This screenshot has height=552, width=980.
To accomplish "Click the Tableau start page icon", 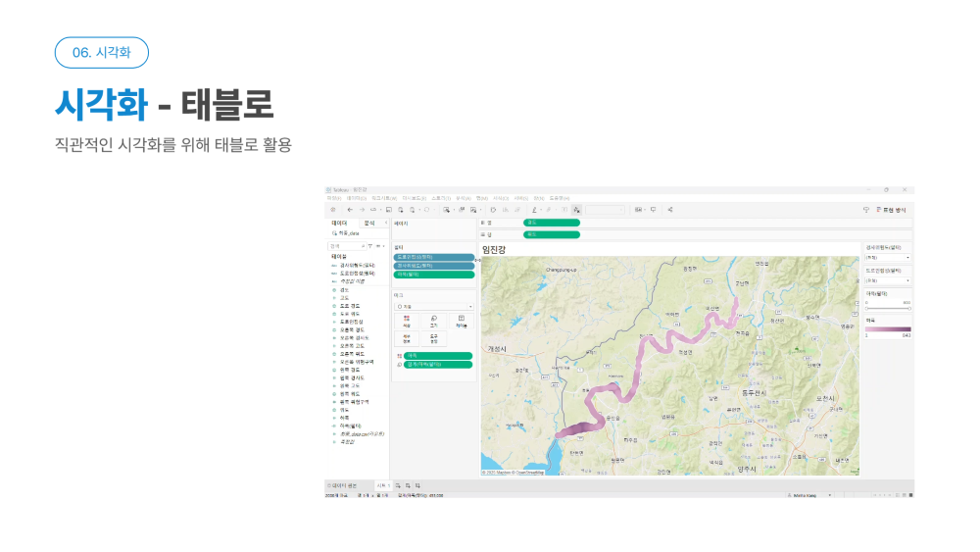I will coord(333,210).
